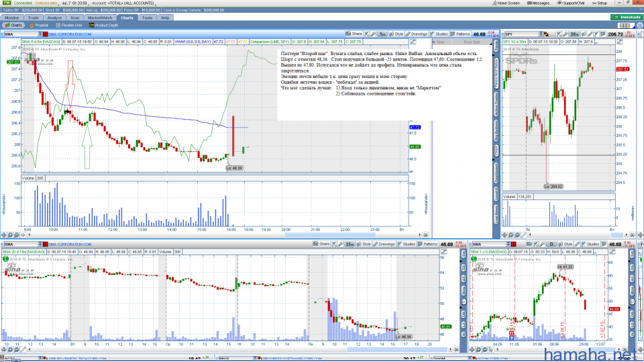Image resolution: width=644 pixels, height=362 pixels.
Task: Click the SPY symbol input field
Action: [x=521, y=34]
